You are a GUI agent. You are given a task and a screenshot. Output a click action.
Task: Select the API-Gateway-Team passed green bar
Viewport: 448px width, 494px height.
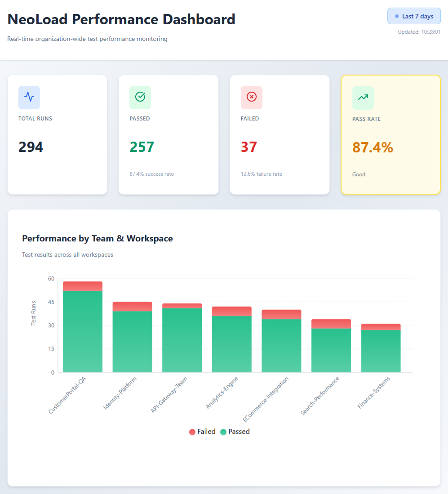point(182,340)
